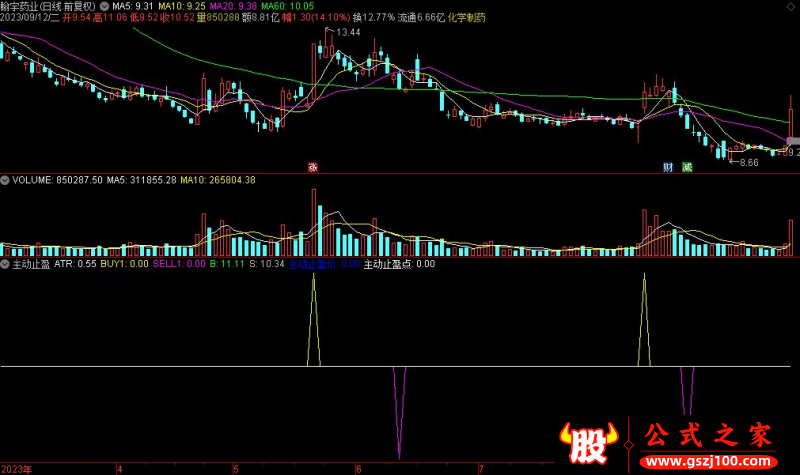Image resolution: width=800 pixels, height=475 pixels.
Task: Click the 8.66 low price annotation
Action: coord(748,163)
